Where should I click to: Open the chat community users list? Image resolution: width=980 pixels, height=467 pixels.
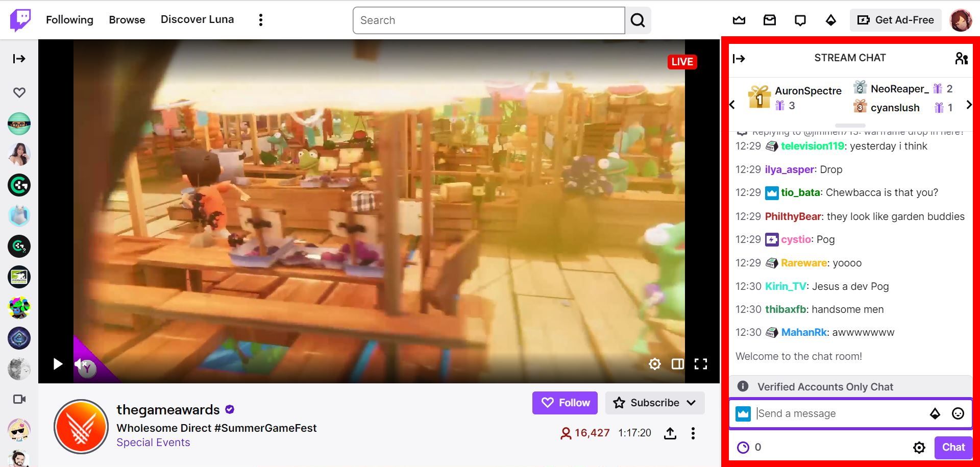click(x=962, y=58)
